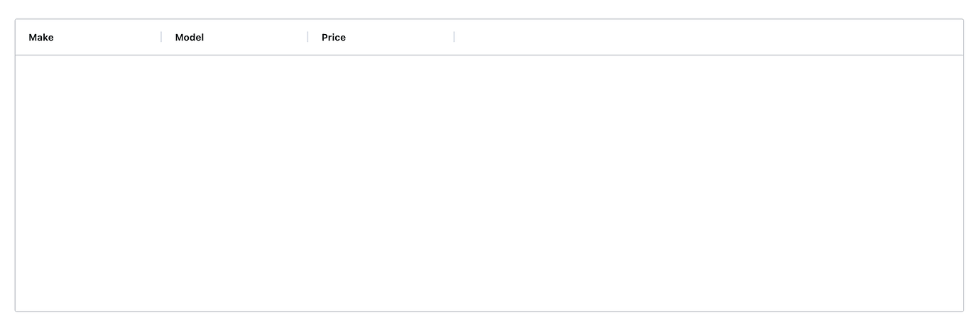Click the Make column header
The height and width of the screenshot is (330, 980).
click(85, 37)
